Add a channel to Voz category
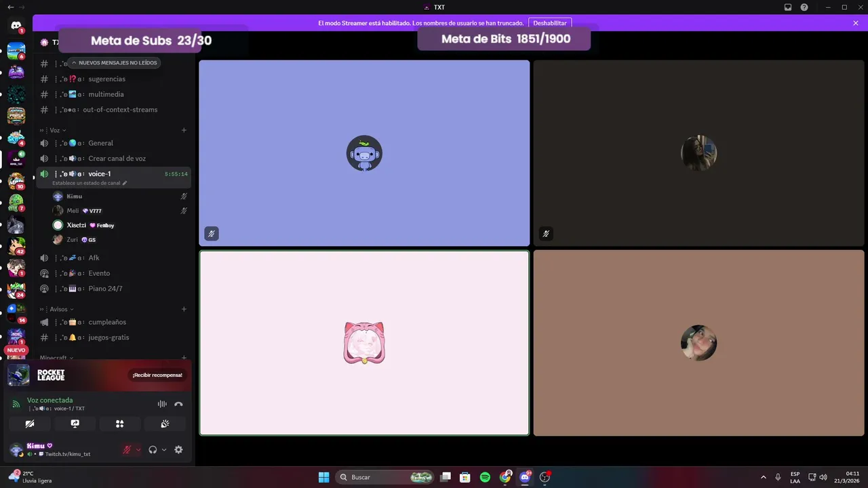The image size is (868, 488). click(184, 130)
